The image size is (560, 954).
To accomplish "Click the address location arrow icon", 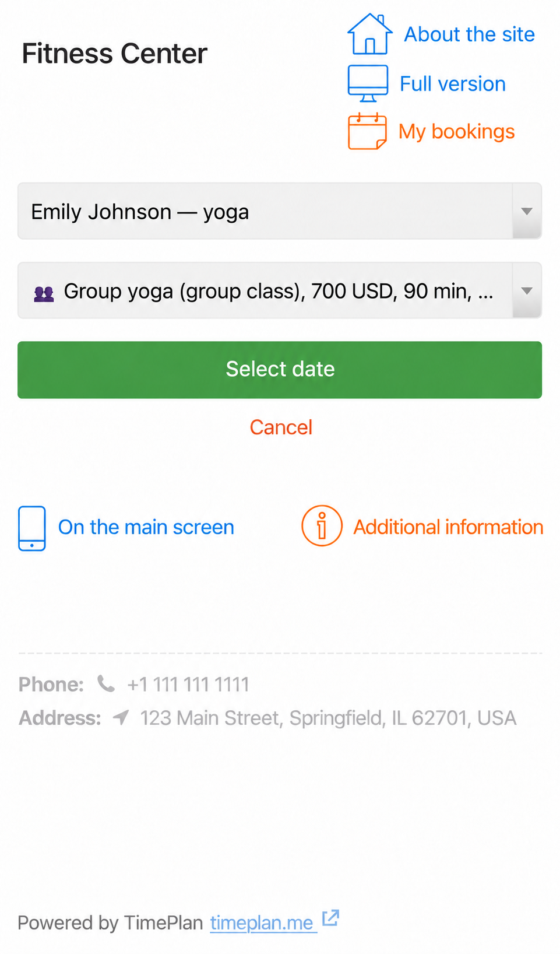I will tap(121, 717).
